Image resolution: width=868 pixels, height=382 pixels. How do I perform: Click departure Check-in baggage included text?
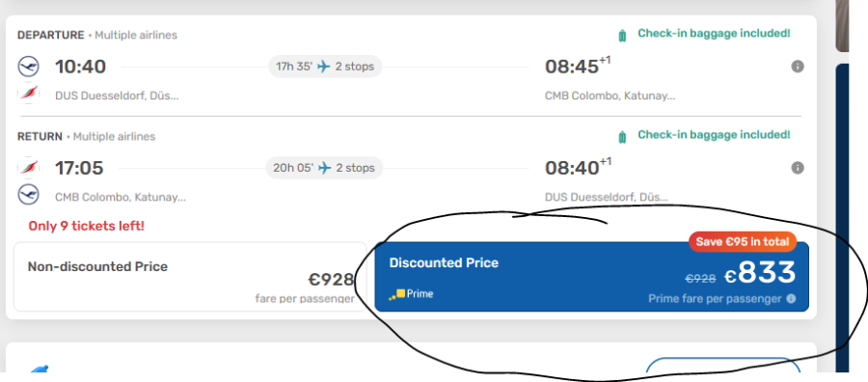(x=714, y=33)
